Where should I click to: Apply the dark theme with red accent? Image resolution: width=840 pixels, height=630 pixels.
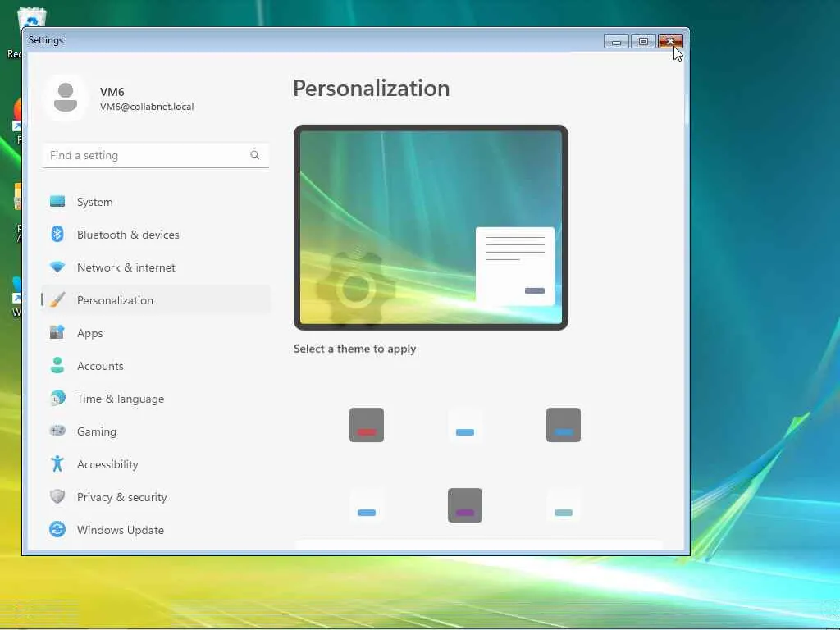coord(367,425)
